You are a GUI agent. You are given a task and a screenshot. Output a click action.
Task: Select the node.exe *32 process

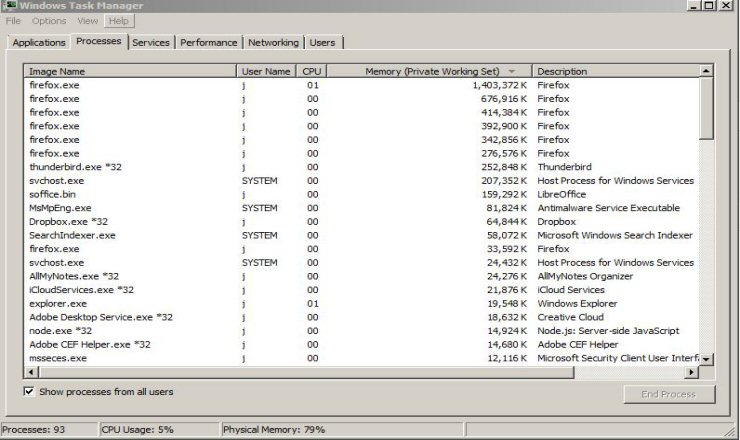pos(362,331)
